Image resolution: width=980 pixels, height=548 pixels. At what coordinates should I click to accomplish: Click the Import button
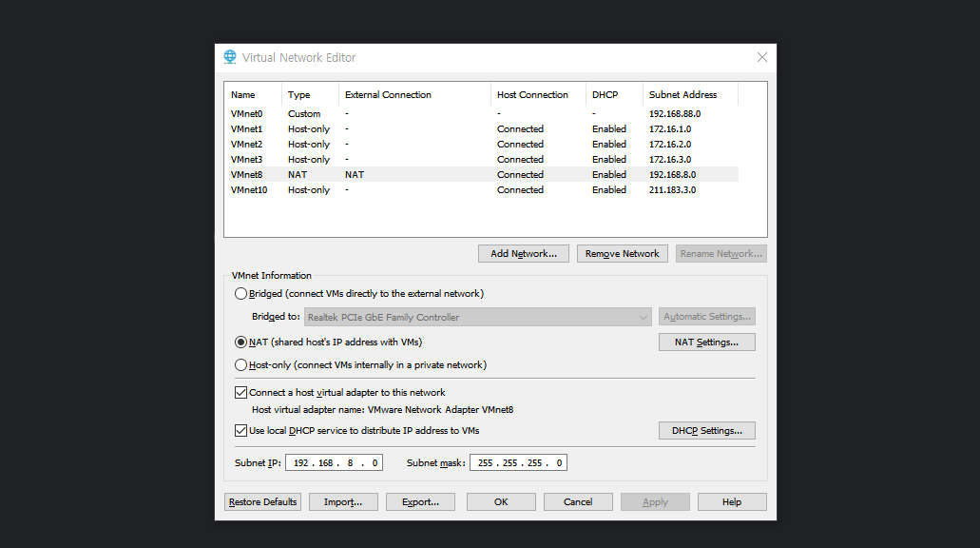343,501
